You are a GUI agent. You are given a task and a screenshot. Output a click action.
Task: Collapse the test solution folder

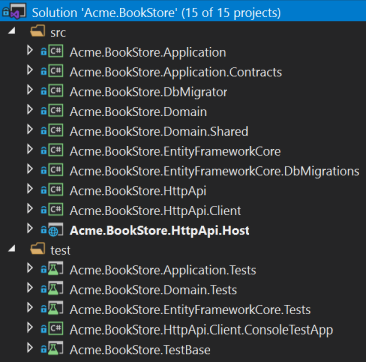point(12,248)
